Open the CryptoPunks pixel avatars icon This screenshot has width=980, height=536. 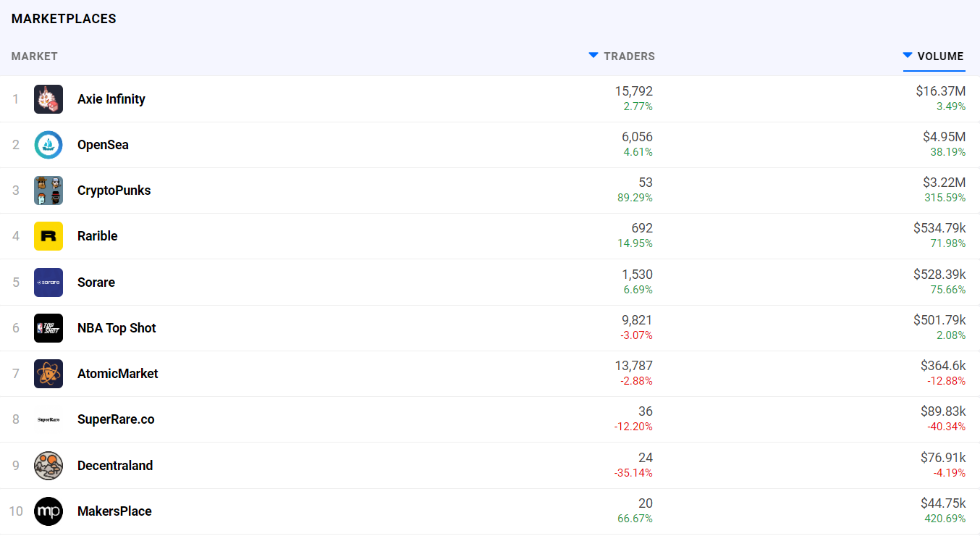[x=48, y=190]
